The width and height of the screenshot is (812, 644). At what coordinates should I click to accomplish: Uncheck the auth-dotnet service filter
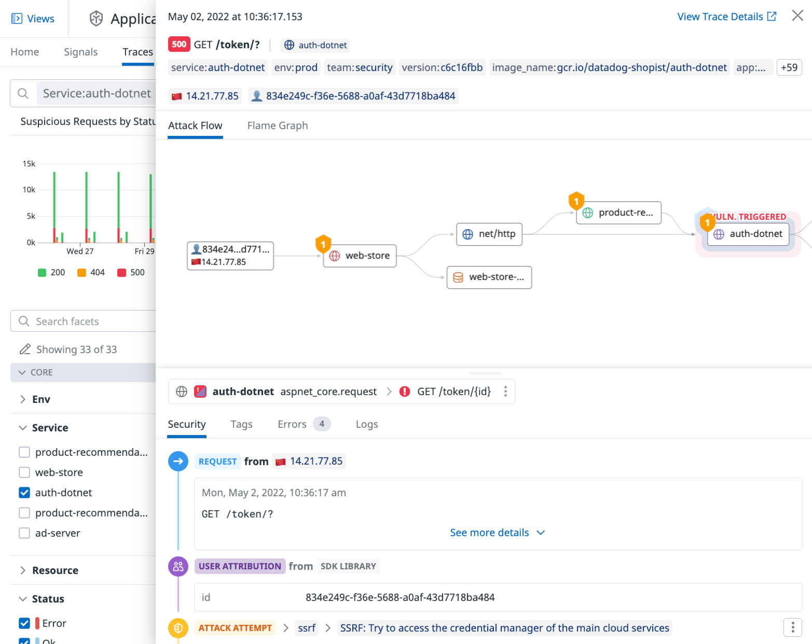coord(24,492)
